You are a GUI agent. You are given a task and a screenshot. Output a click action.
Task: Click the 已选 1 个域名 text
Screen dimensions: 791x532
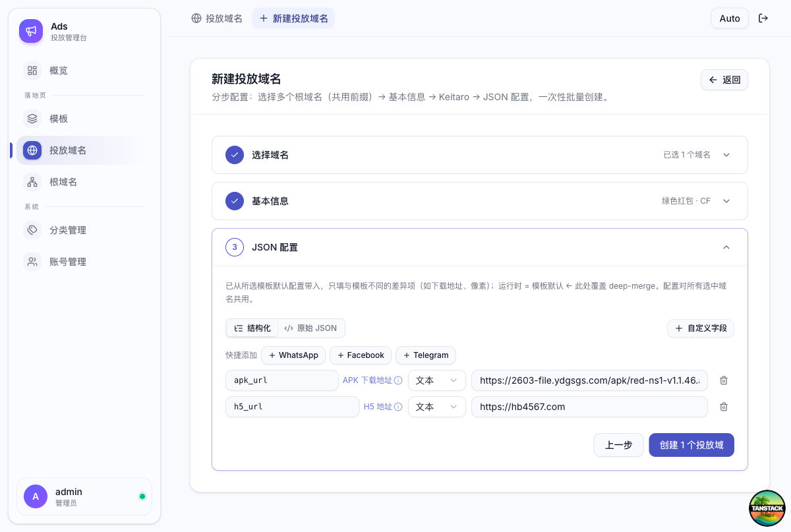(687, 155)
